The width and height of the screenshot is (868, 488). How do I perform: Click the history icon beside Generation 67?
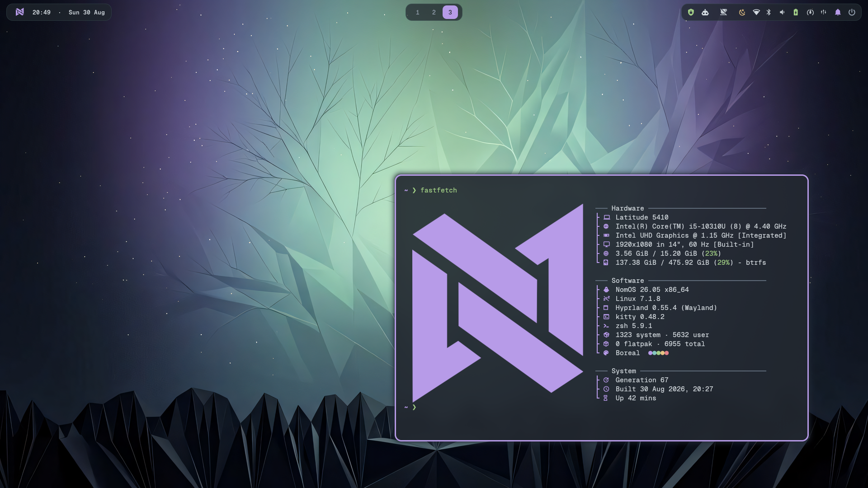coord(606,380)
